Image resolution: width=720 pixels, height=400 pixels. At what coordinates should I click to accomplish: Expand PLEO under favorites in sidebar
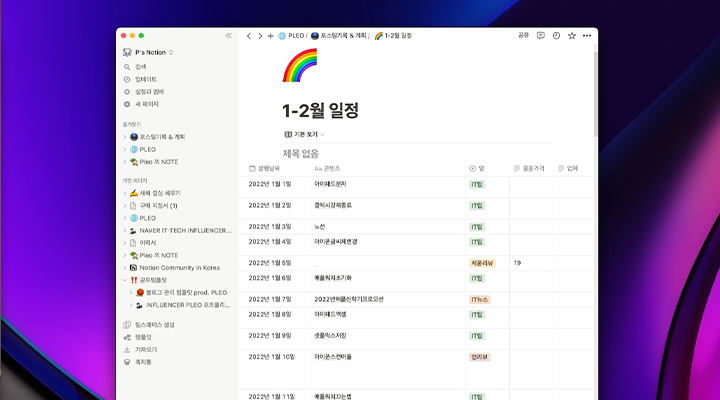(x=124, y=149)
